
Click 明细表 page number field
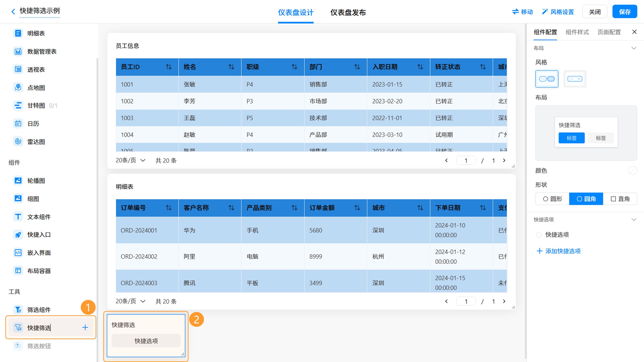pos(466,301)
